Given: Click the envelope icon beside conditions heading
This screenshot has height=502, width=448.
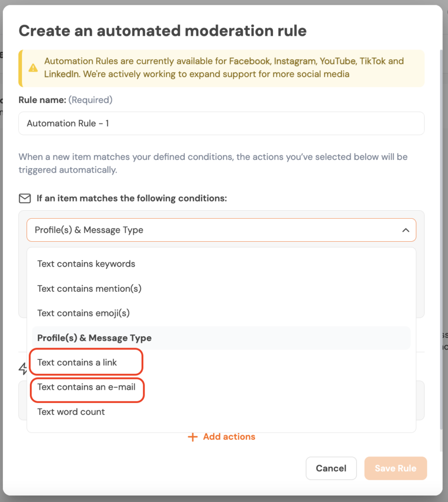Looking at the screenshot, I should 25,199.
